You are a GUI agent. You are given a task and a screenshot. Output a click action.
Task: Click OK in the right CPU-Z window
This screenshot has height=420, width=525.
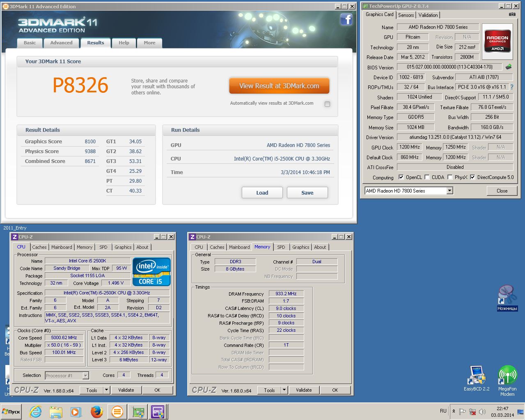[x=335, y=390]
